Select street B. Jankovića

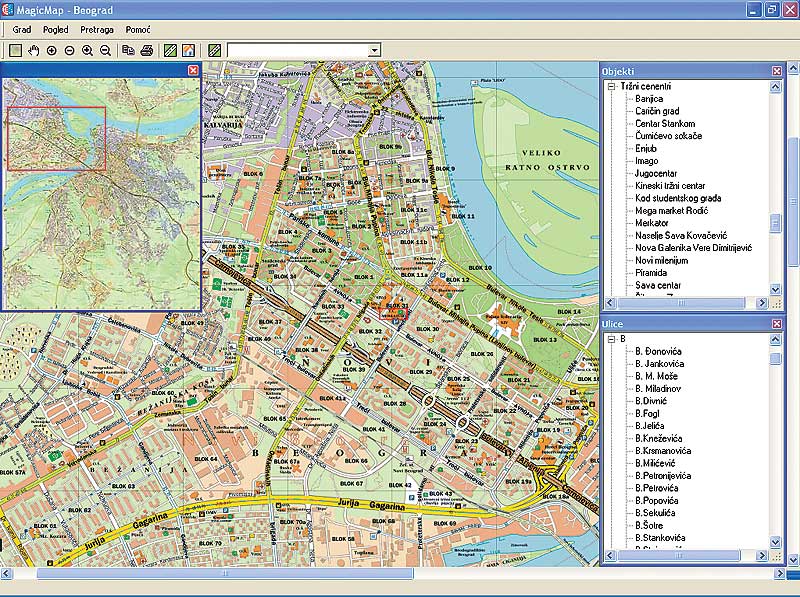pyautogui.click(x=659, y=364)
